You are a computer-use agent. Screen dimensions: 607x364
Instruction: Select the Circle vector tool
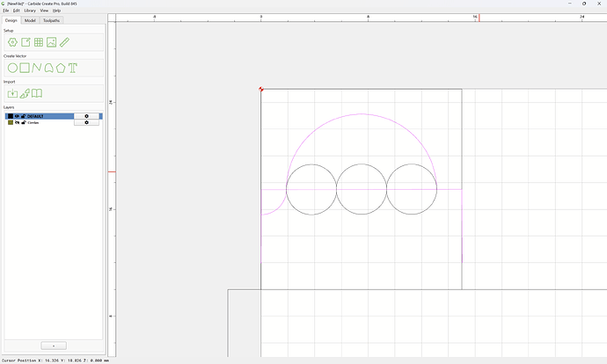[12, 68]
